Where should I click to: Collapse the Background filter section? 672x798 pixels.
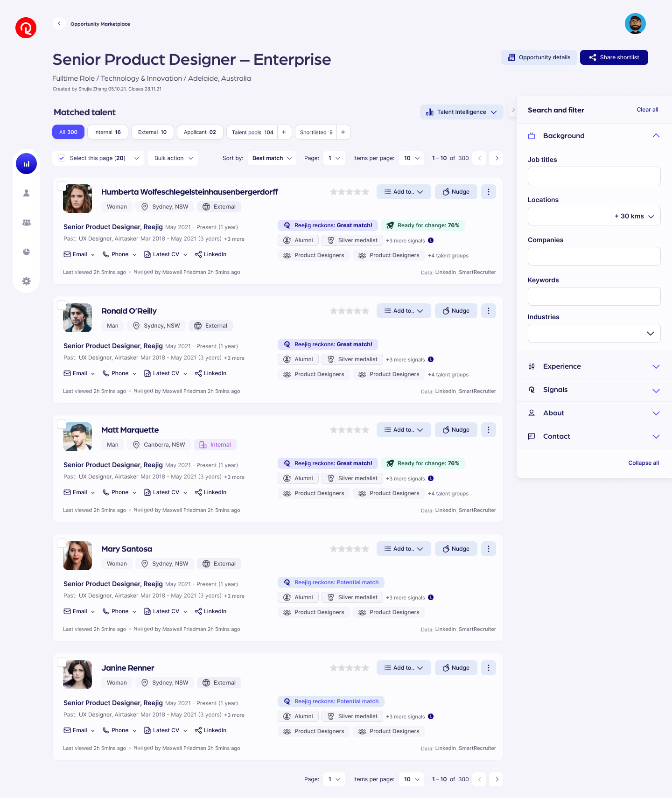point(594,136)
